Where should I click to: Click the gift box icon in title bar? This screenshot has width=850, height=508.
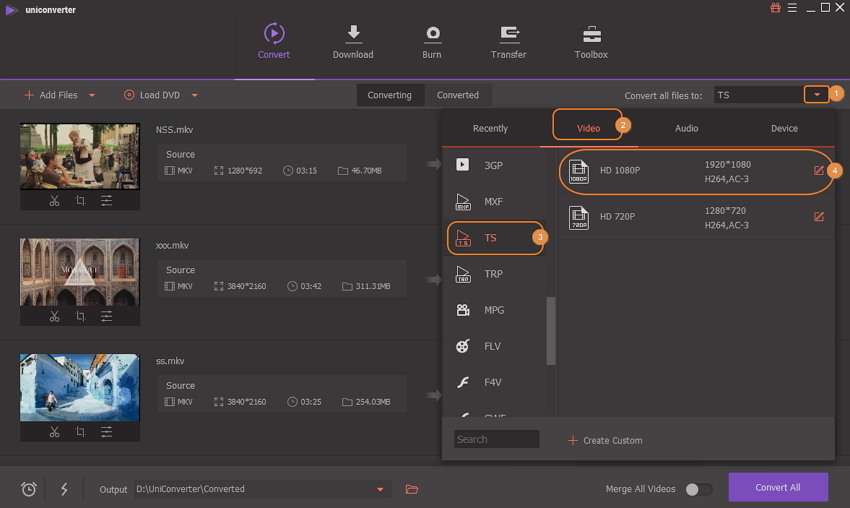pos(775,8)
